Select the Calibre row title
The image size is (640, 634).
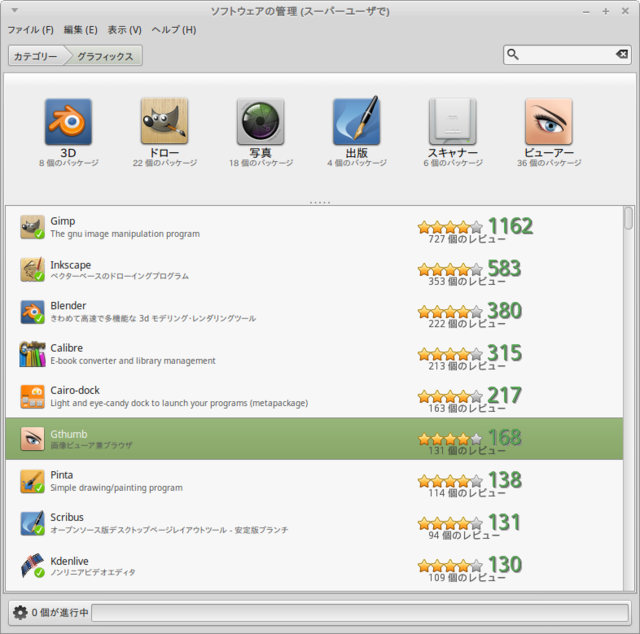[67, 348]
